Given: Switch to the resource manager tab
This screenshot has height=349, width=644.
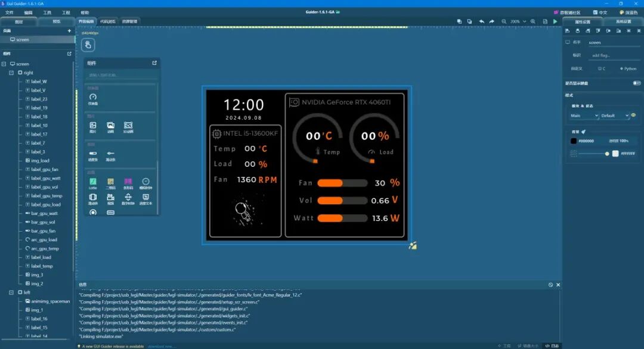Looking at the screenshot, I should pos(130,21).
